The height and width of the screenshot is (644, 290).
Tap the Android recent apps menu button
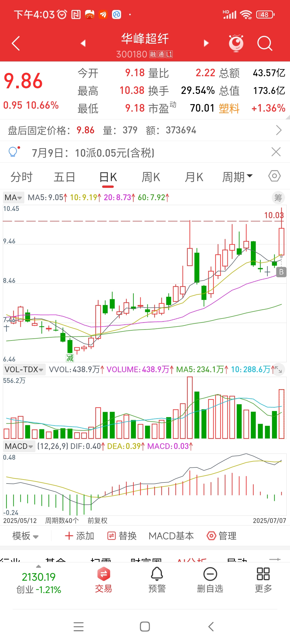pos(79,627)
